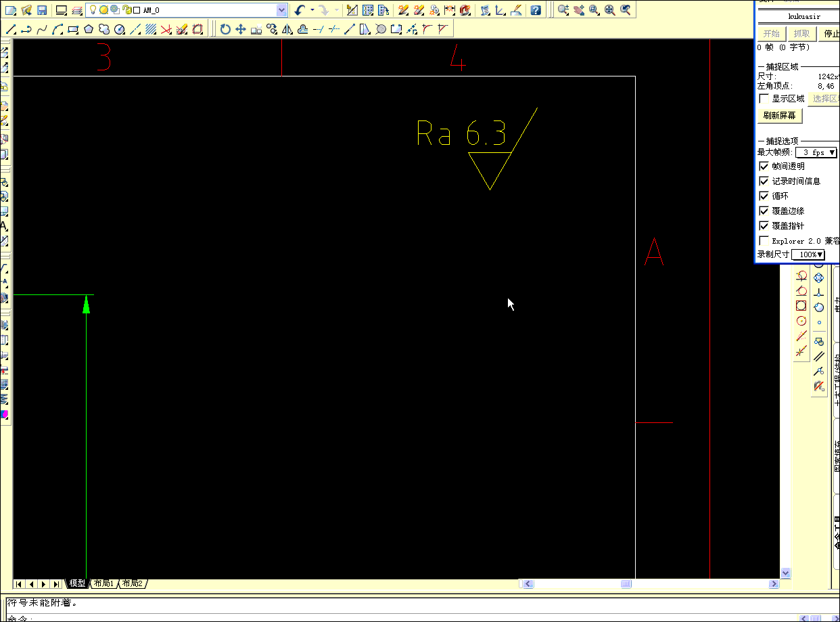Click the 抓取 button
Viewport: 840px width, 622px height.
(802, 34)
